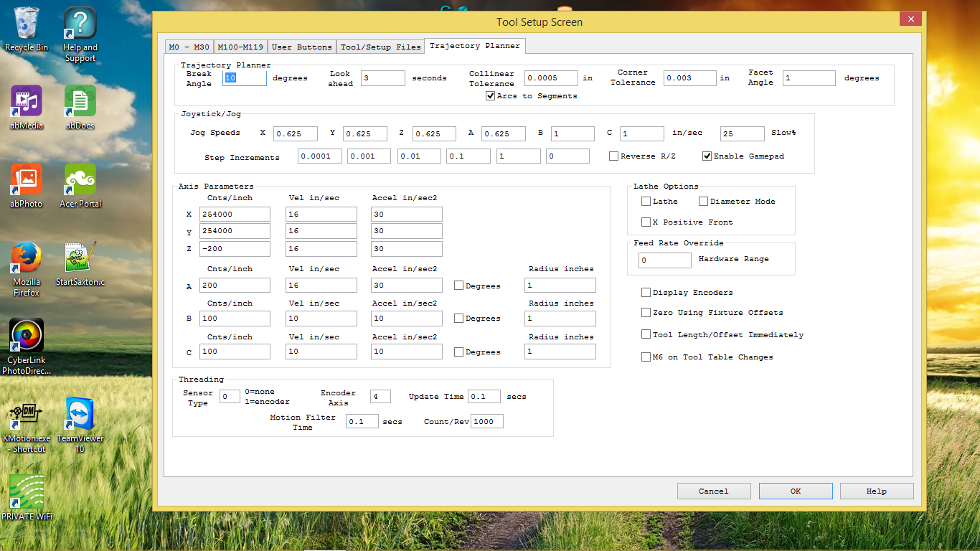Check the Display Encoders option

click(646, 293)
